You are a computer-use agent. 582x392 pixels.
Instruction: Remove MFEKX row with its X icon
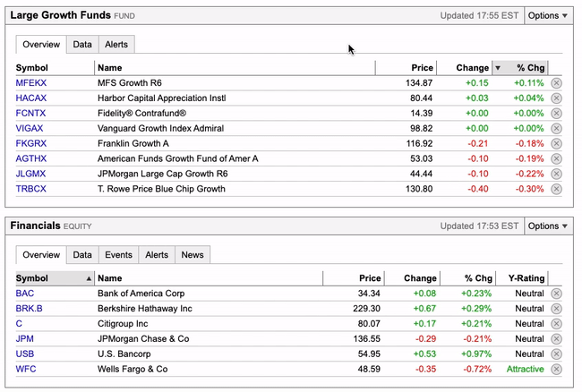(556, 82)
